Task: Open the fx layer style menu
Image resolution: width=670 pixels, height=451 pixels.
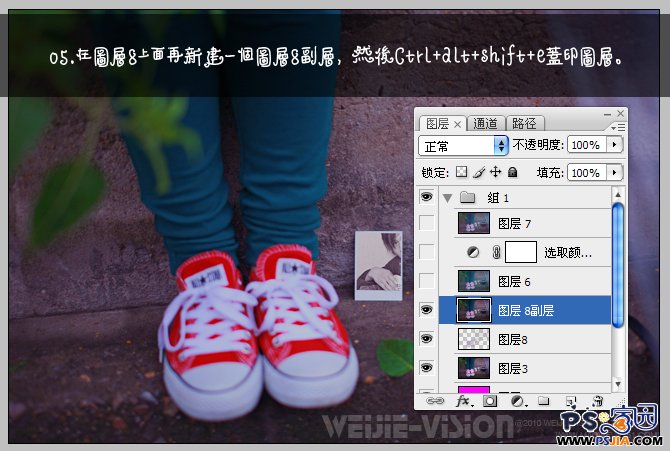Action: [x=463, y=401]
